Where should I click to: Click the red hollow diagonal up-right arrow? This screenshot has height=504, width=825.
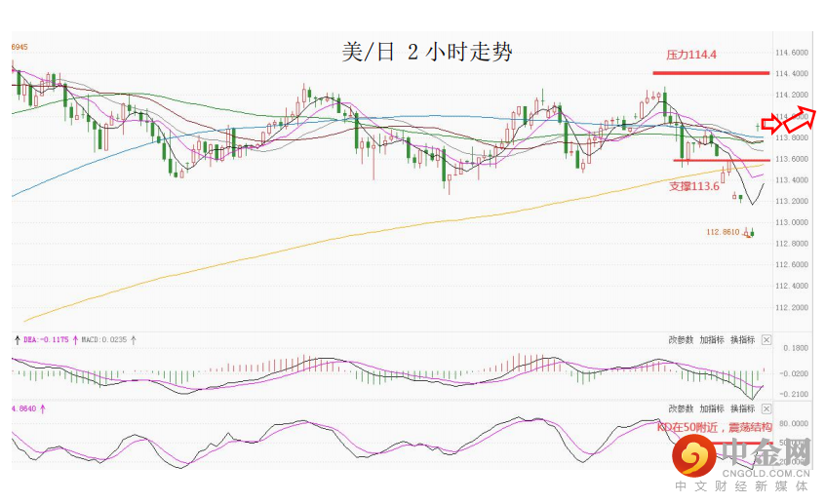pos(802,116)
